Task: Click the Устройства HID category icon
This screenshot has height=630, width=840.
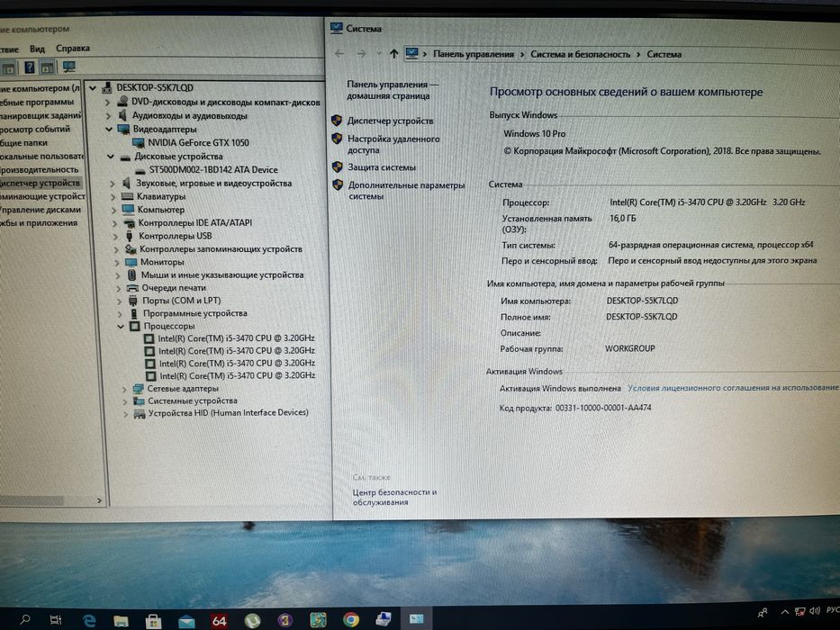Action: pyautogui.click(x=140, y=413)
